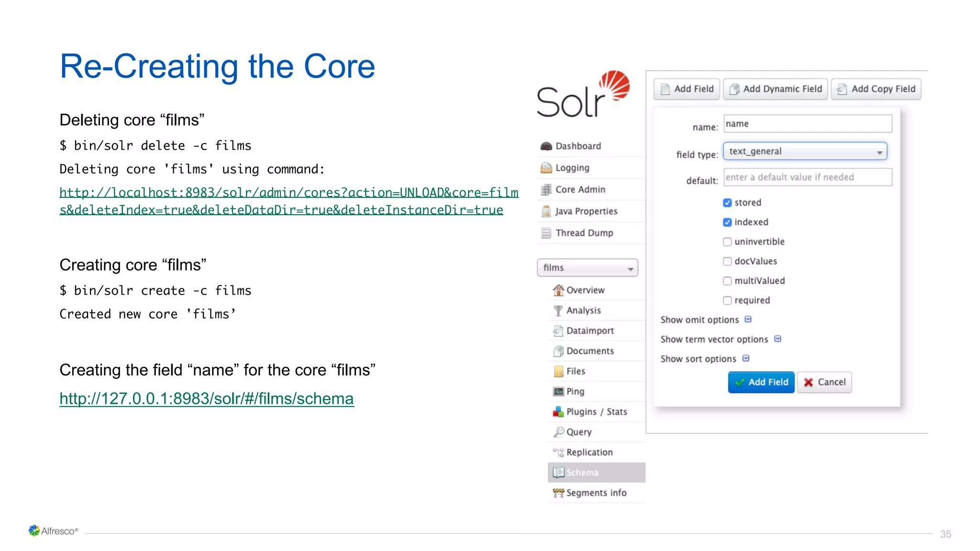980x551 pixels.
Task: Open the films core selector dropdown
Action: 588,268
